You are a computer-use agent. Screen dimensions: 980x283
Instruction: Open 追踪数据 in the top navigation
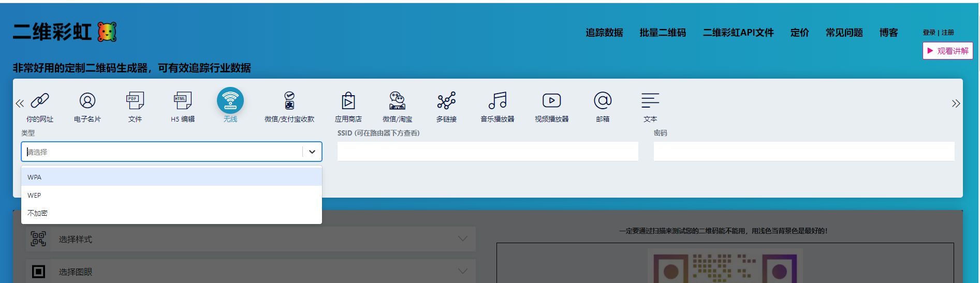pyautogui.click(x=604, y=33)
